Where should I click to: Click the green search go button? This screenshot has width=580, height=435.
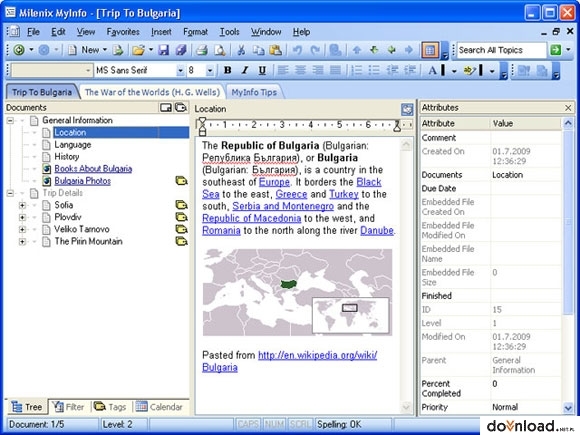(556, 50)
